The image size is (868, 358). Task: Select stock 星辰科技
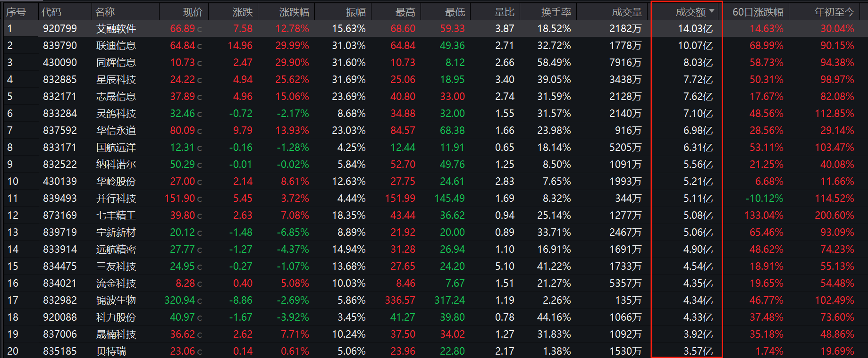click(116, 80)
